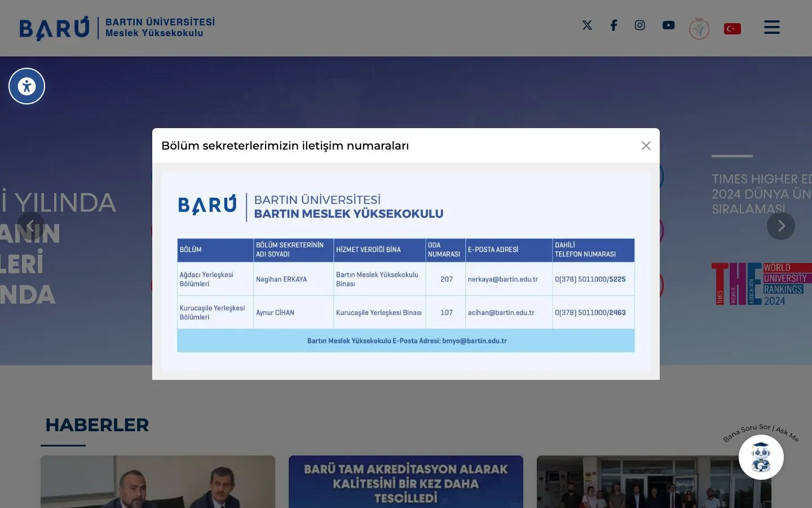Click the BARÜ logo in header
Image resolution: width=812 pixels, height=508 pixels.
click(x=54, y=28)
